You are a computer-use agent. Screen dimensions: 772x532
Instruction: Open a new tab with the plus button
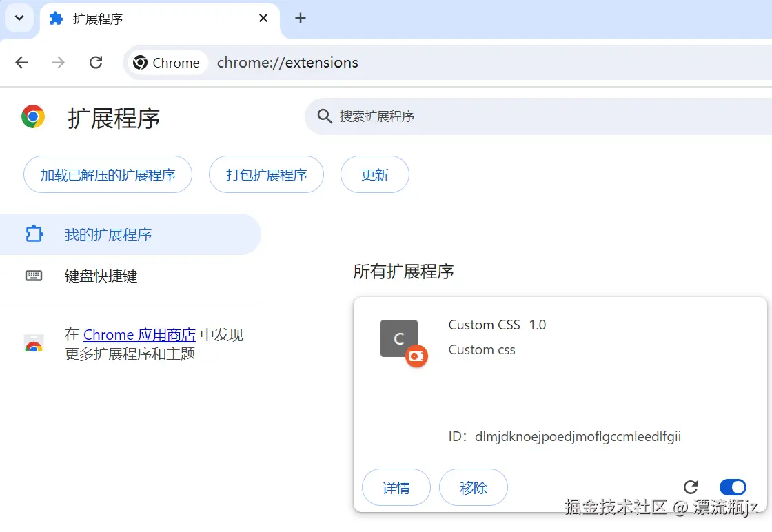point(301,18)
